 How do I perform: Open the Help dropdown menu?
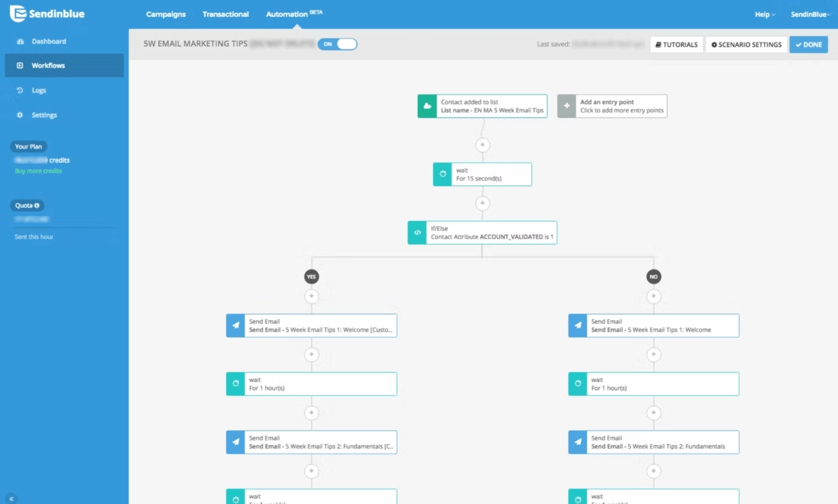click(764, 14)
